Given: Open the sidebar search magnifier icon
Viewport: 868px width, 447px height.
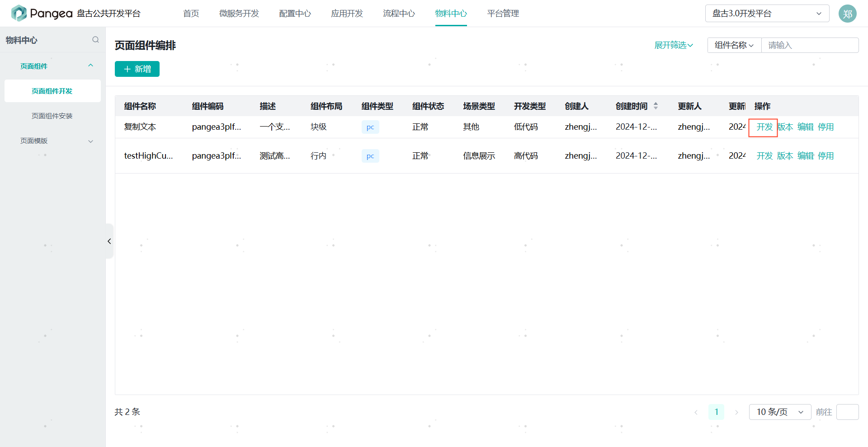Looking at the screenshot, I should click(95, 40).
